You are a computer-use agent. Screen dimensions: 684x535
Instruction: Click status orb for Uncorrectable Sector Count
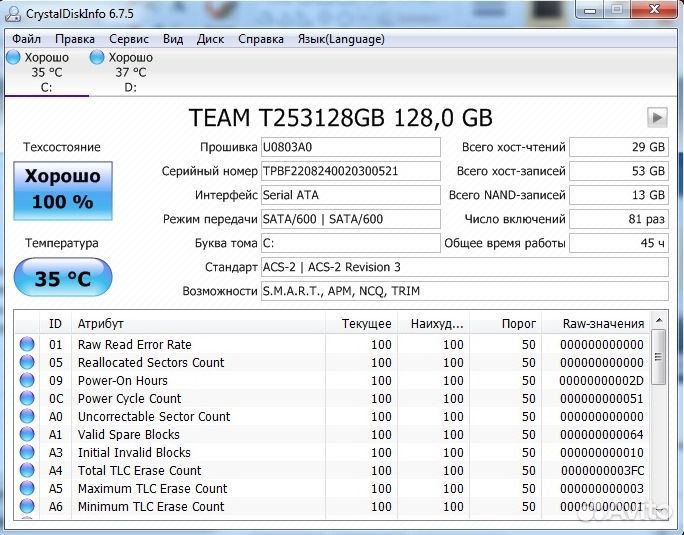(27, 416)
